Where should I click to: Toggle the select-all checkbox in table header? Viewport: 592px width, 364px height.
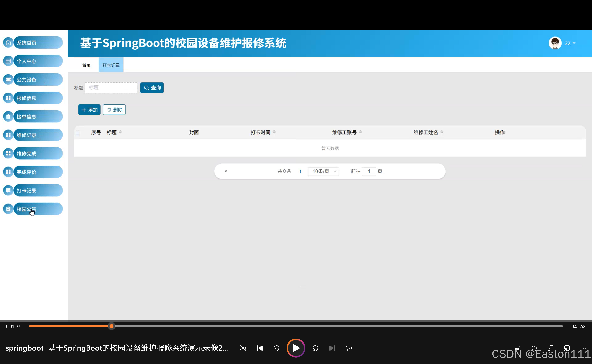(78, 133)
